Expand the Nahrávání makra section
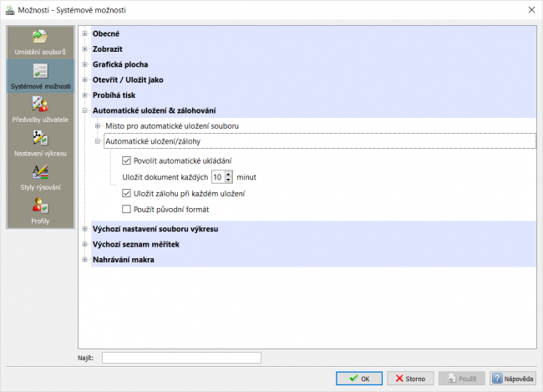This screenshot has height=392, width=543. (x=84, y=259)
